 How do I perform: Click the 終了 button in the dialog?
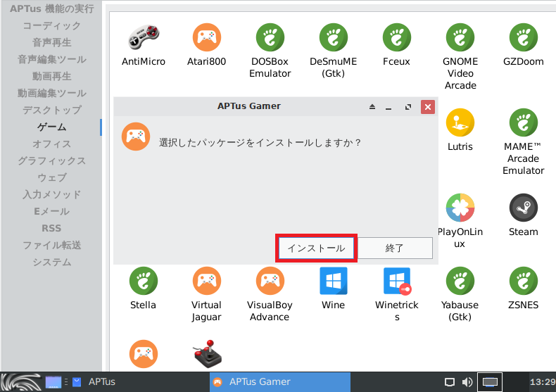[x=395, y=248]
